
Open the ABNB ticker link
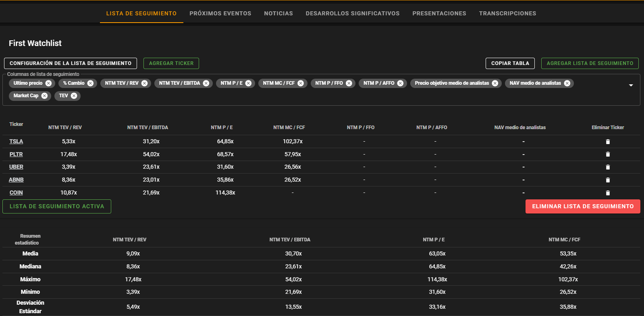[16, 180]
